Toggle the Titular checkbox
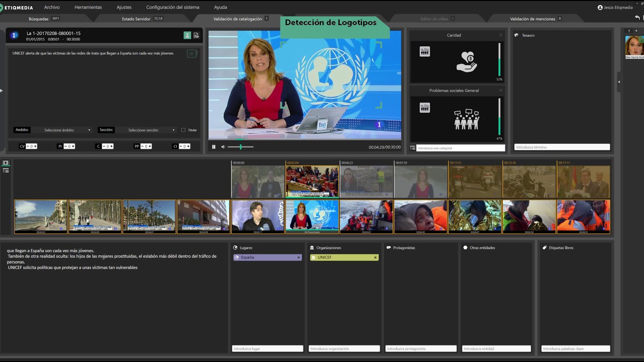This screenshot has width=644, height=362. click(183, 130)
